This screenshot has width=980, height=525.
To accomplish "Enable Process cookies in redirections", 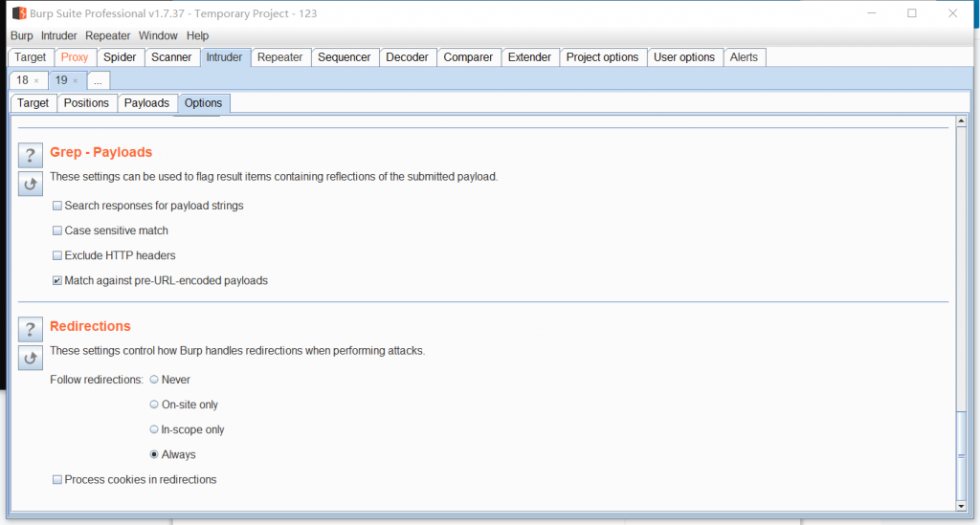I will click(57, 480).
